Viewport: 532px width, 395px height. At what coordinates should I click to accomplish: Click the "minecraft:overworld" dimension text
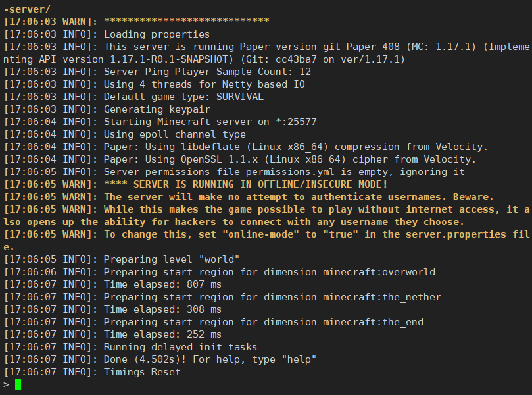pos(379,272)
